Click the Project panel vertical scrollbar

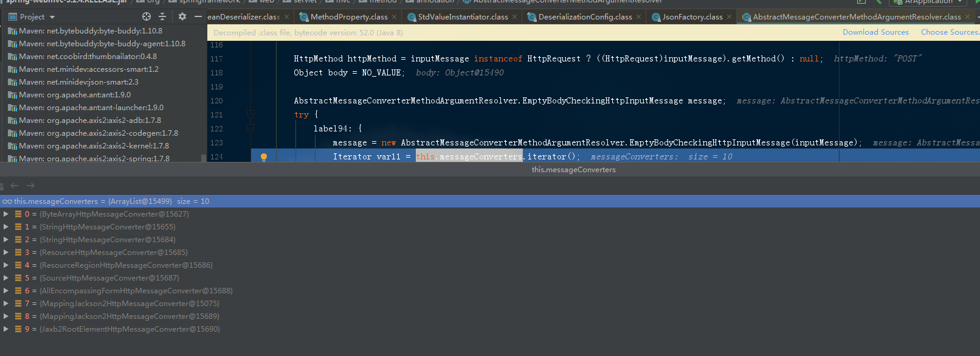click(204, 158)
